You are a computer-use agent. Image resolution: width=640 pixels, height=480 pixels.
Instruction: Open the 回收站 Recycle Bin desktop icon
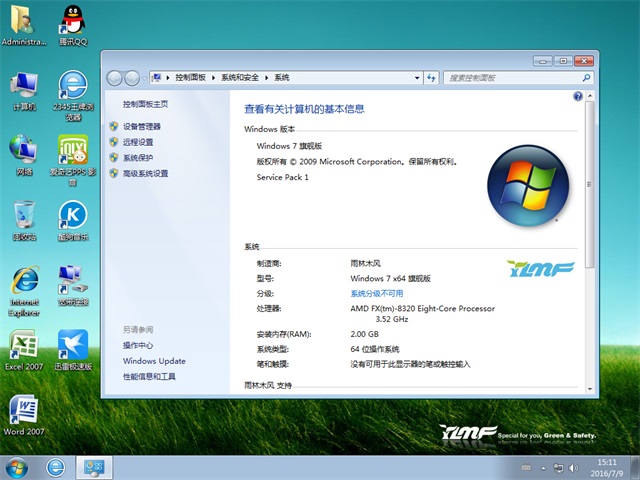click(x=24, y=220)
